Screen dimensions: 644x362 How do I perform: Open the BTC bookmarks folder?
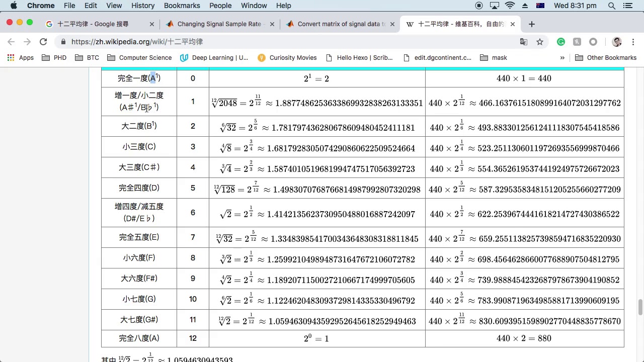point(87,58)
